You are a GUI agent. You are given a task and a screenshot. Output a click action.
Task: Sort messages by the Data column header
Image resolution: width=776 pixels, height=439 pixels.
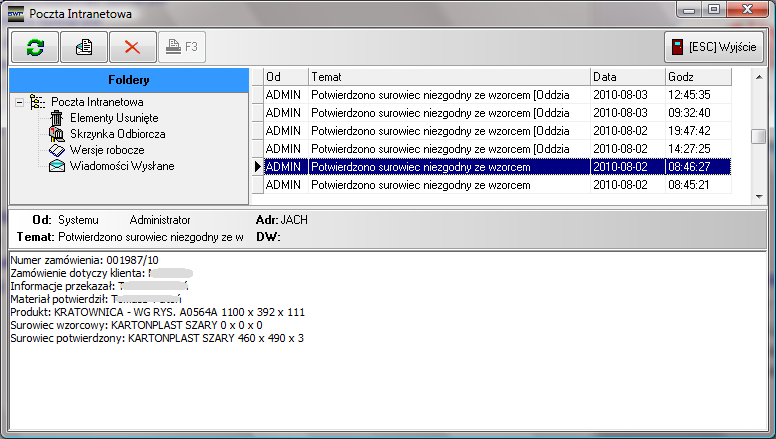pyautogui.click(x=626, y=77)
